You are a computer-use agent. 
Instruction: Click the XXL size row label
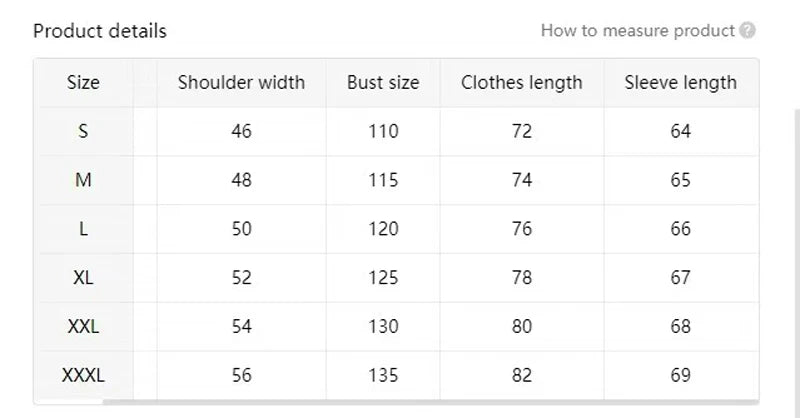pos(83,326)
